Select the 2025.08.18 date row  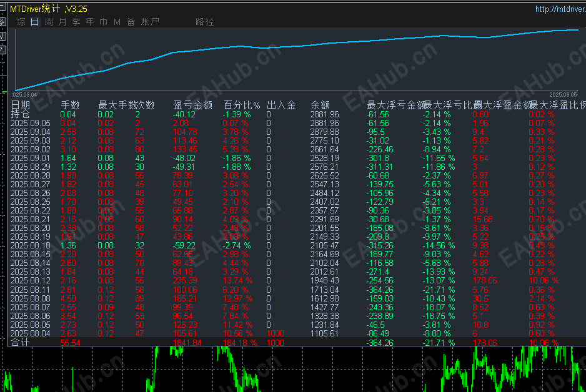30,246
